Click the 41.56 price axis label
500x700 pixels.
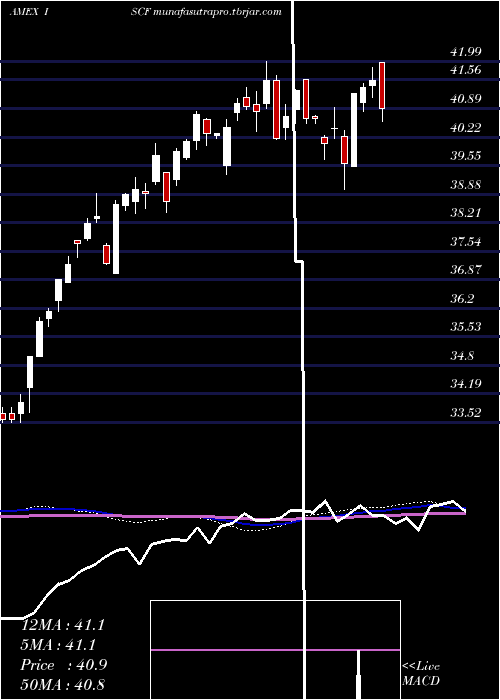466,70
